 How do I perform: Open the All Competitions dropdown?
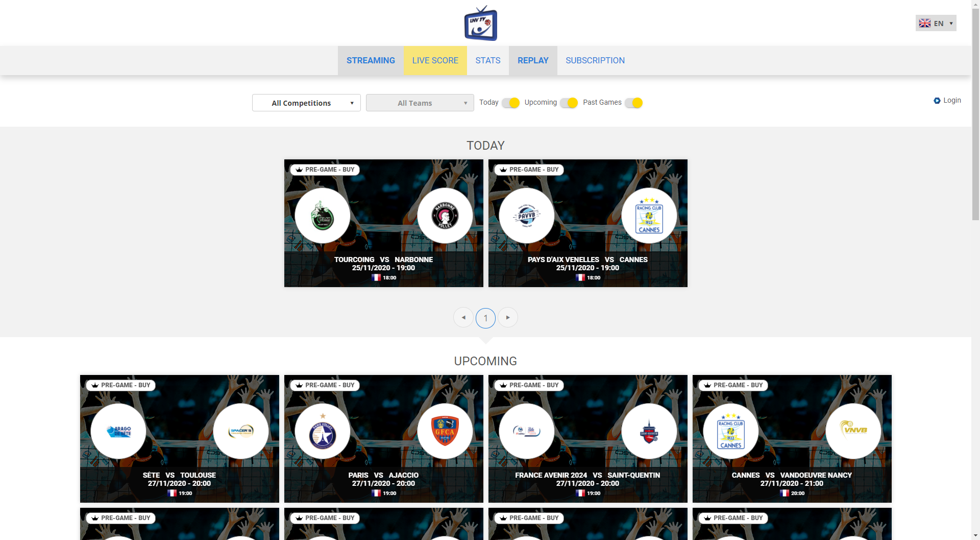coord(306,103)
